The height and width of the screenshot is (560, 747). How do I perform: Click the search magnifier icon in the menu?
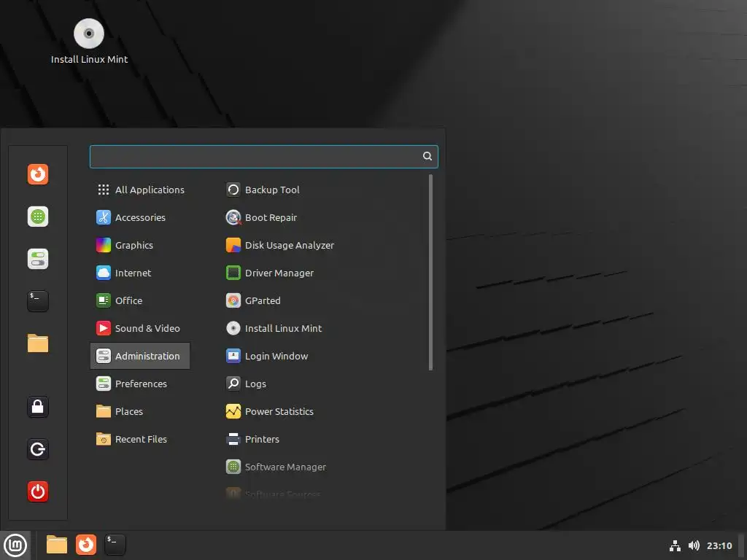coord(427,156)
